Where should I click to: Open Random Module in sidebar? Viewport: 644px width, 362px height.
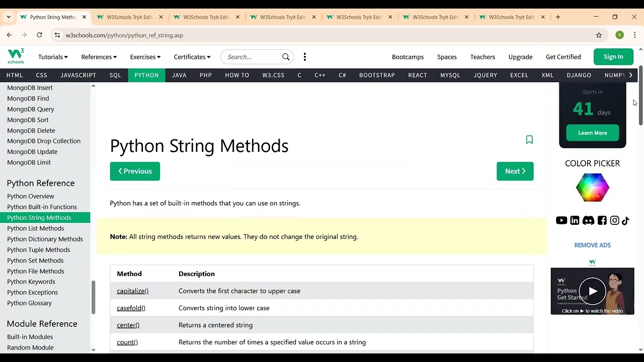tap(30, 348)
